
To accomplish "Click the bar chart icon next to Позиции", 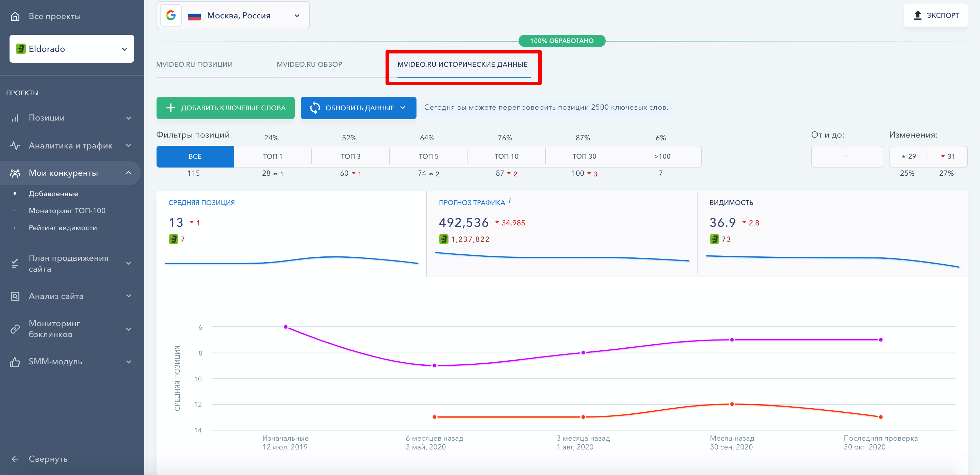I will click(x=15, y=118).
